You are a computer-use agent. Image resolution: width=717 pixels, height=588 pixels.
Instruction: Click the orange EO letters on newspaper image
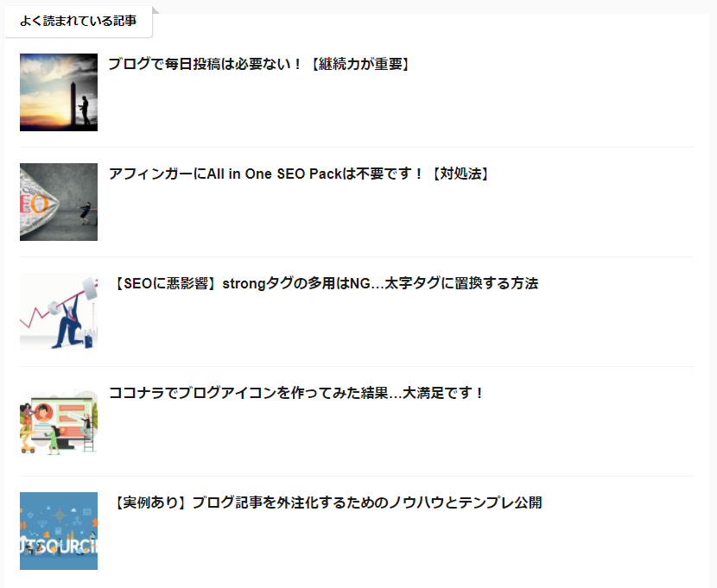click(35, 204)
